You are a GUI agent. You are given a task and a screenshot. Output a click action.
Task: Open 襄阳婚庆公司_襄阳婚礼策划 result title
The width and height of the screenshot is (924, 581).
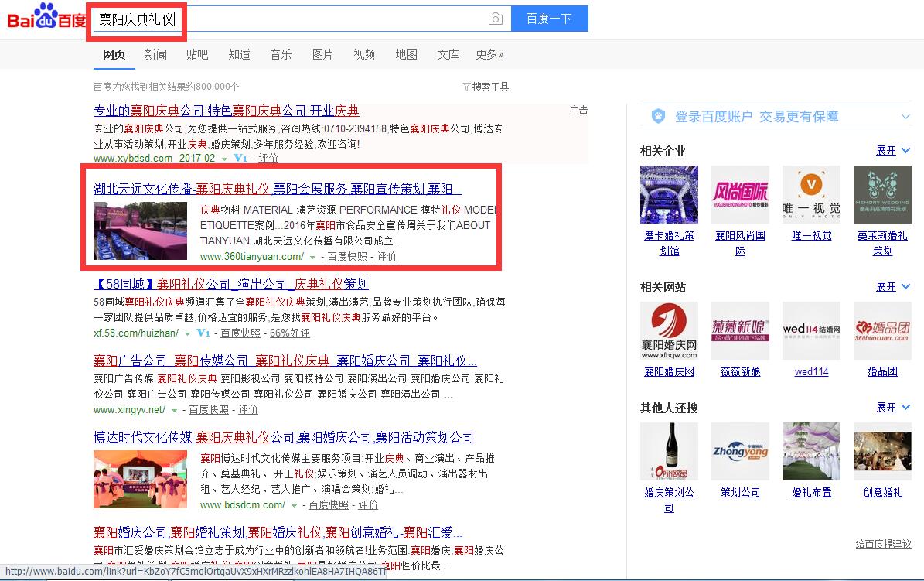[278, 532]
